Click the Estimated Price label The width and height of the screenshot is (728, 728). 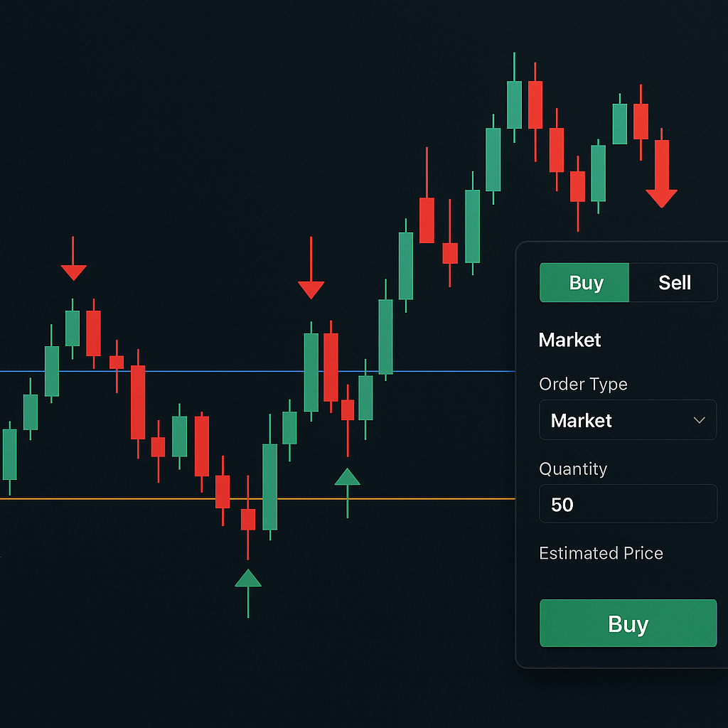601,553
